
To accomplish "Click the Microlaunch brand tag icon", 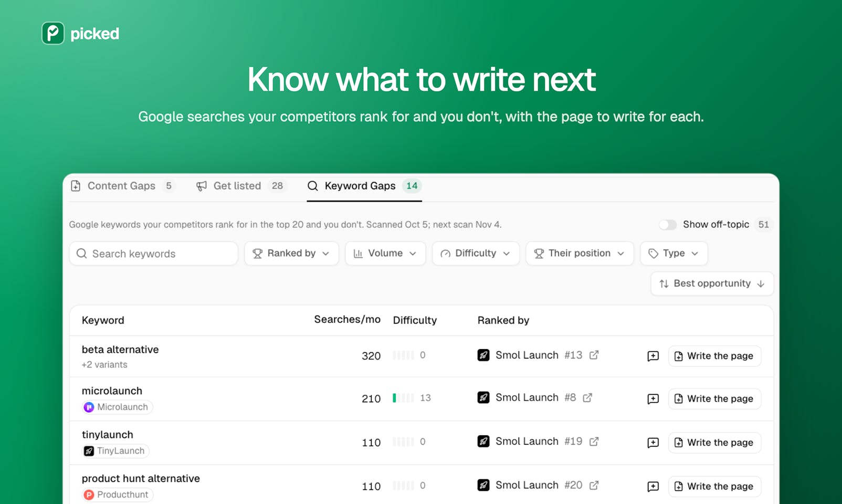I will pos(89,407).
